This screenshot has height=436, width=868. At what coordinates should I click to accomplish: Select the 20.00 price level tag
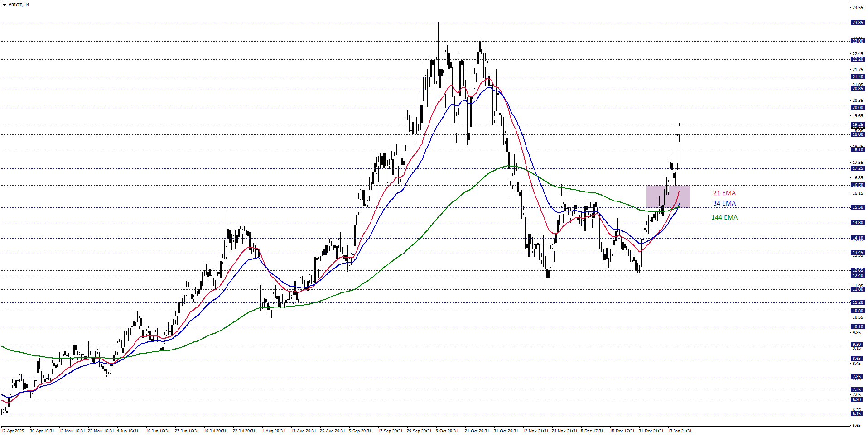[x=857, y=108]
